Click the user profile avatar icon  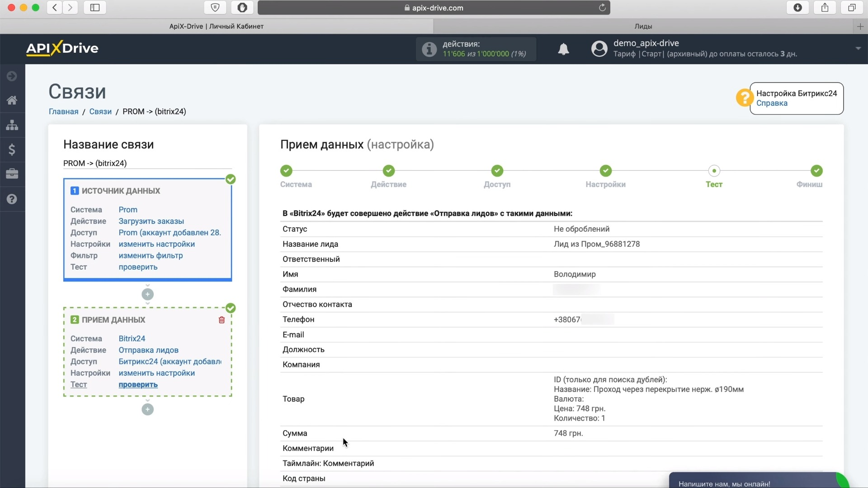[x=599, y=49]
